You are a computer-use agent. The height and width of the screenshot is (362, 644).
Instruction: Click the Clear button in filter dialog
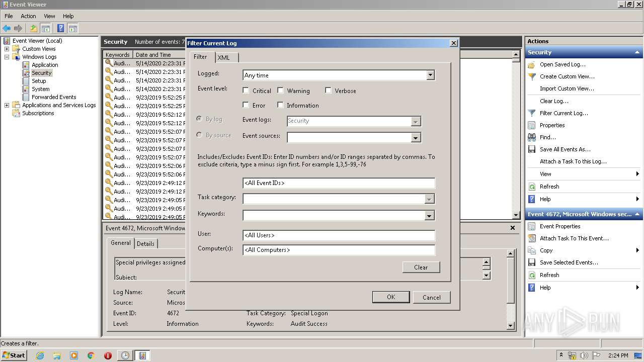[421, 267]
